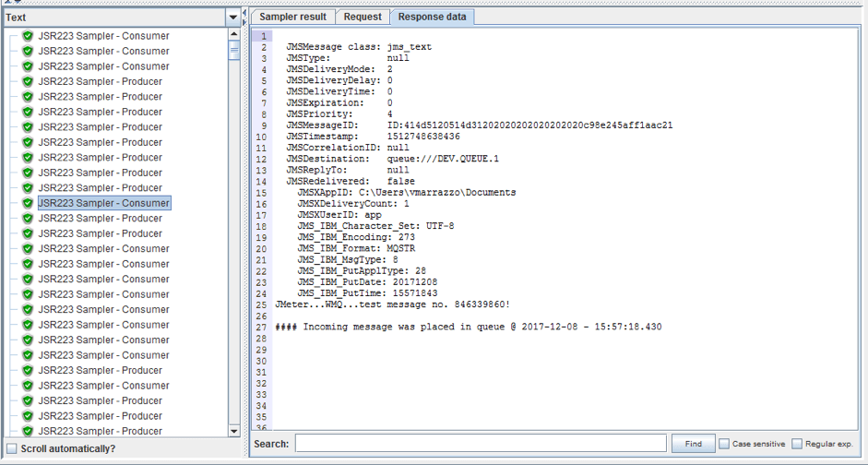Viewport: 868px width, 465px height.
Task: Click the 'Incoming message was placed in queue' line
Action: (469, 327)
